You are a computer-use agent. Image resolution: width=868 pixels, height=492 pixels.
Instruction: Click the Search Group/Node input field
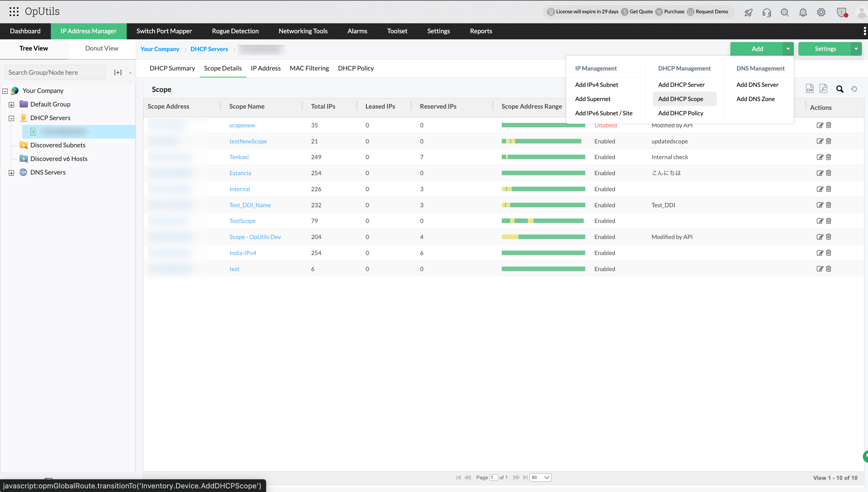click(55, 73)
